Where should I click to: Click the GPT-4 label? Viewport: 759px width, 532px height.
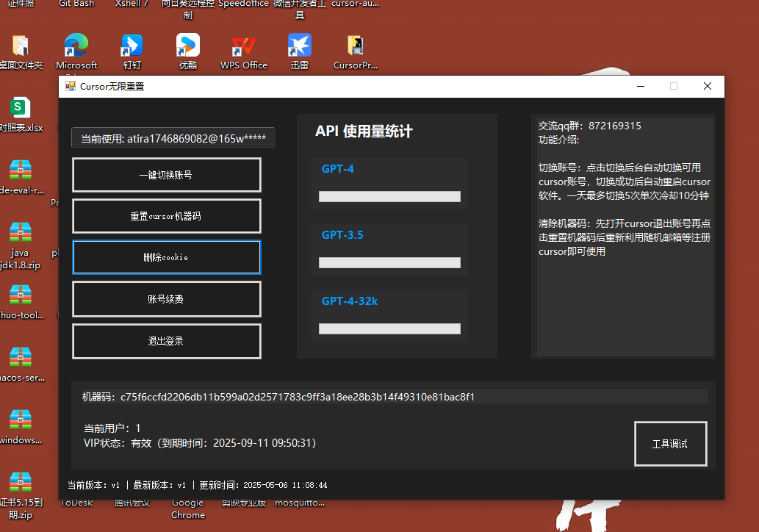pyautogui.click(x=338, y=168)
